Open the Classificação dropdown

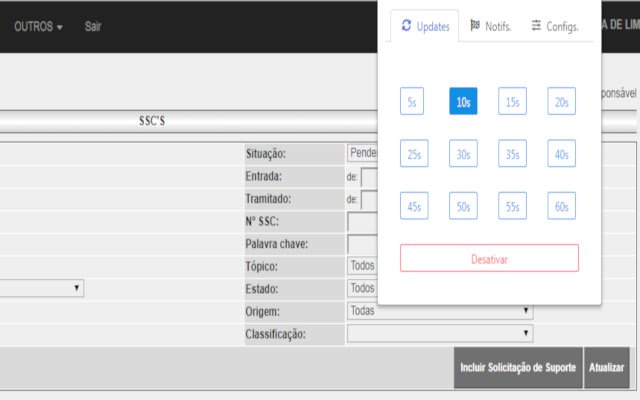click(440, 333)
